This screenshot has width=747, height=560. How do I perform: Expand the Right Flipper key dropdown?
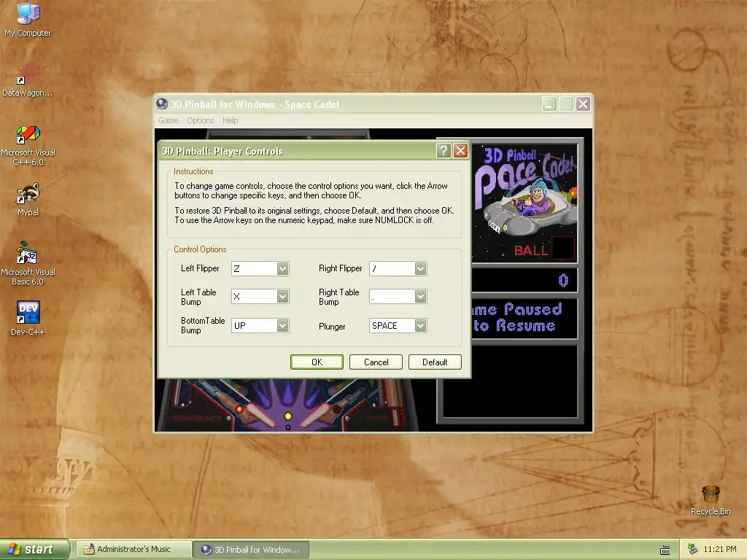click(420, 268)
